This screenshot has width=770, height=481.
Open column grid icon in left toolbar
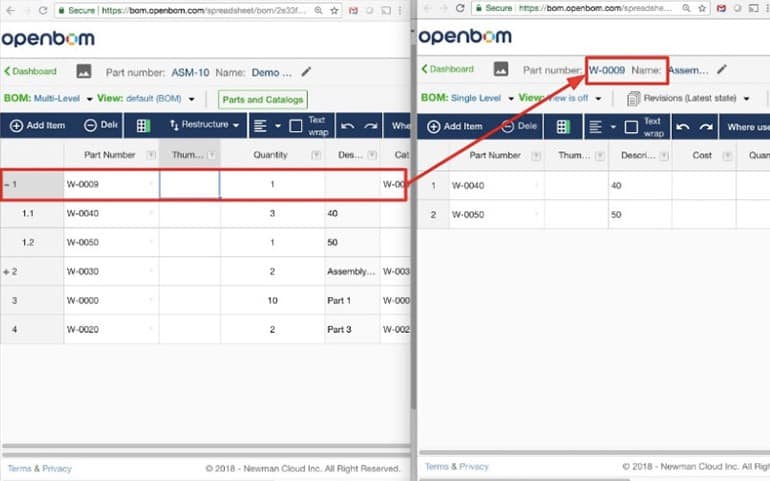(x=143, y=126)
